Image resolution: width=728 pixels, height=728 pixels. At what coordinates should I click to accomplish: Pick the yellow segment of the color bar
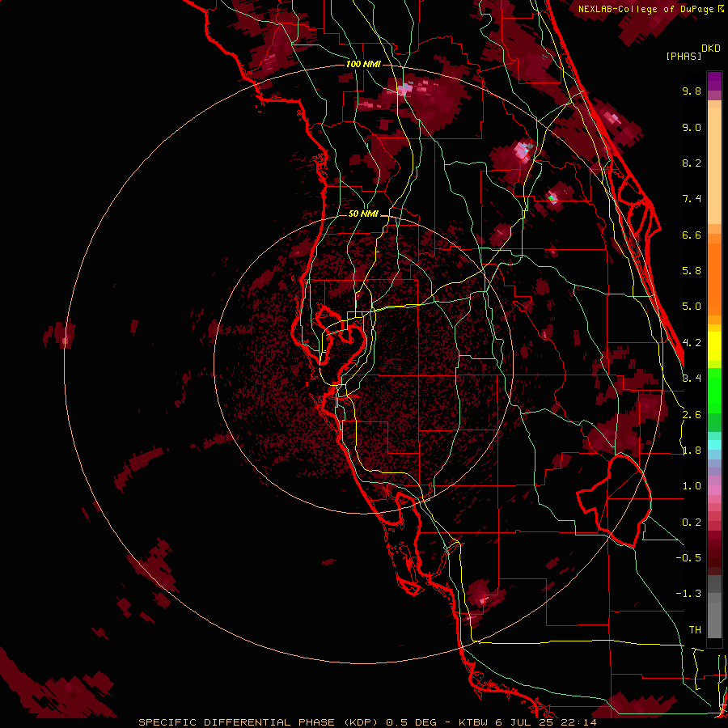click(714, 346)
